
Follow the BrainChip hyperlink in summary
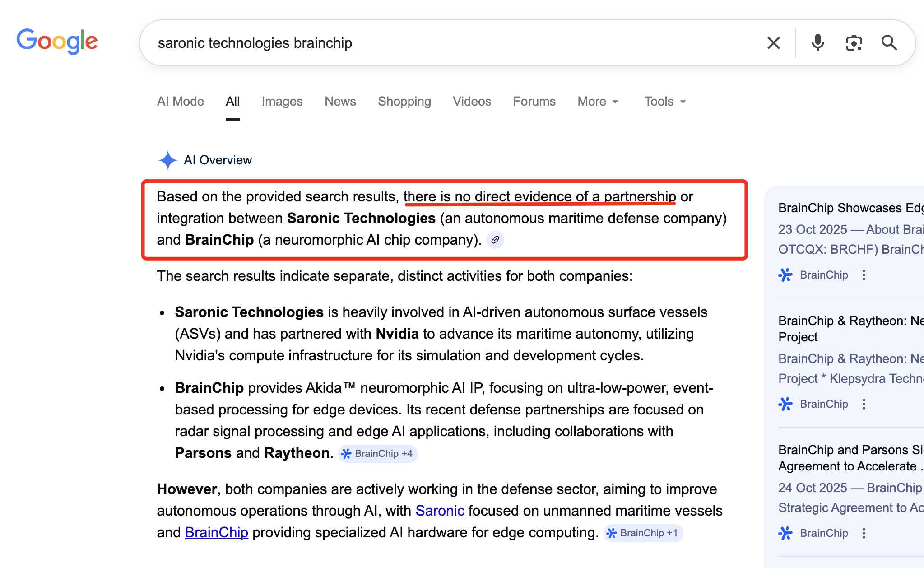216,532
